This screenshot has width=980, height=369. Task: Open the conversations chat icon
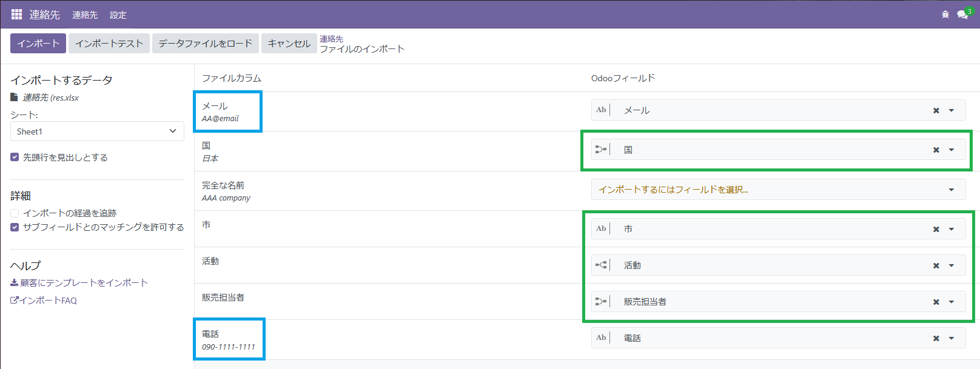[x=962, y=15]
